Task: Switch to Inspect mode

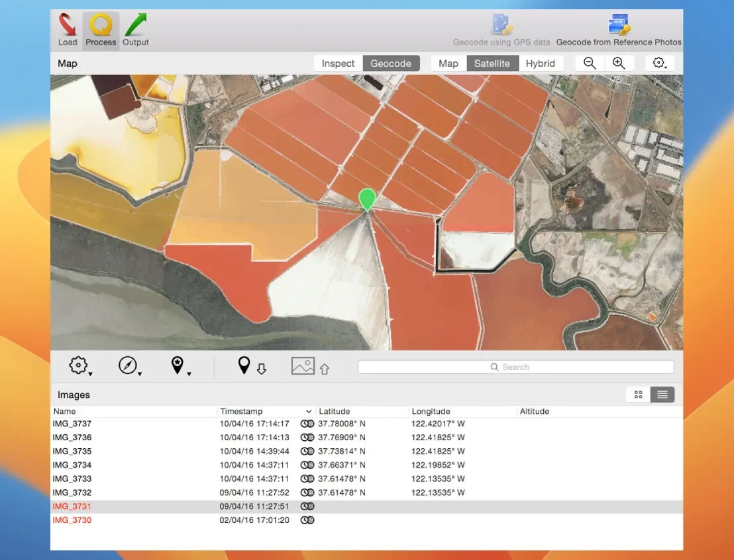Action: [x=338, y=64]
